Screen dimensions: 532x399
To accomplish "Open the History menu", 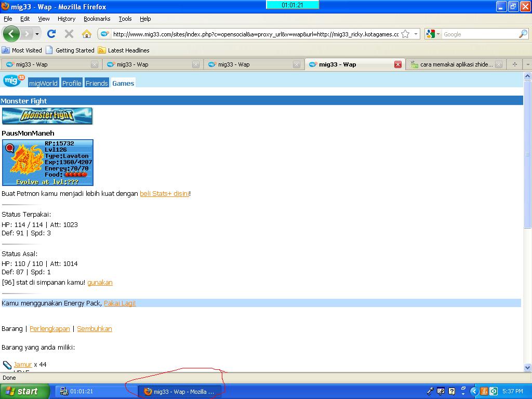I will coord(66,19).
